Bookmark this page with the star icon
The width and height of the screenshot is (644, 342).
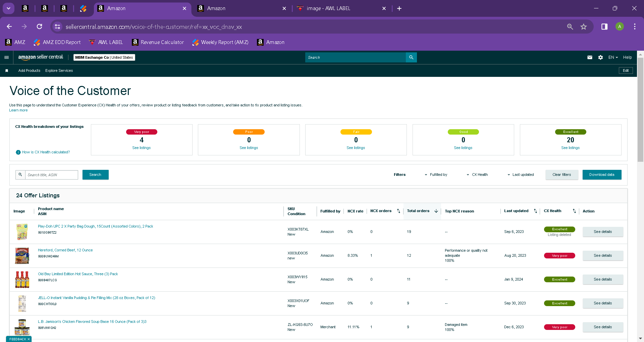584,27
